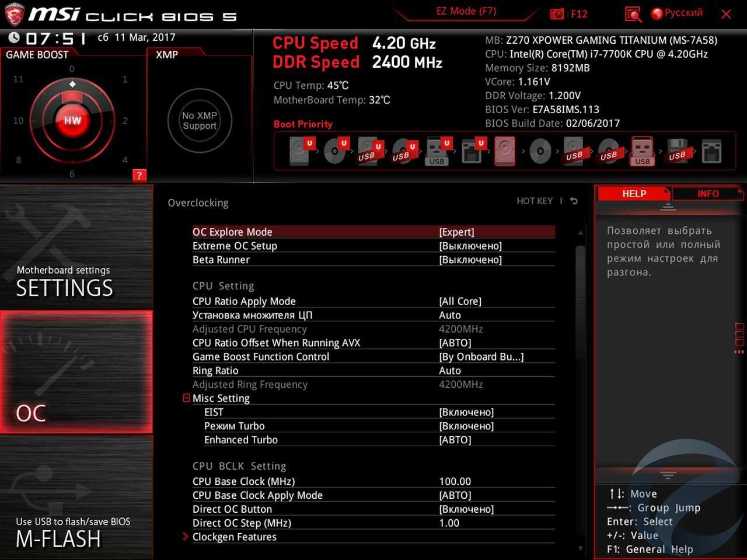Switch to the INFO tab

708,194
